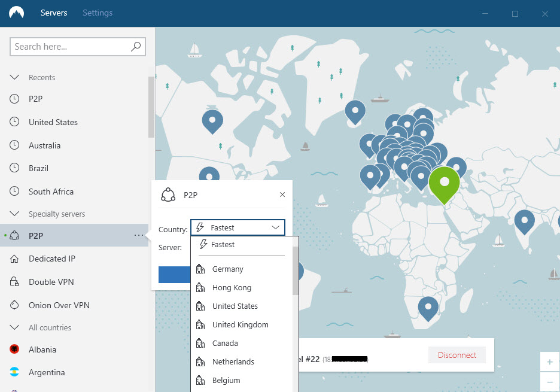The width and height of the screenshot is (560, 392).
Task: Click the country dropdown list scrollbar
Action: [296, 271]
